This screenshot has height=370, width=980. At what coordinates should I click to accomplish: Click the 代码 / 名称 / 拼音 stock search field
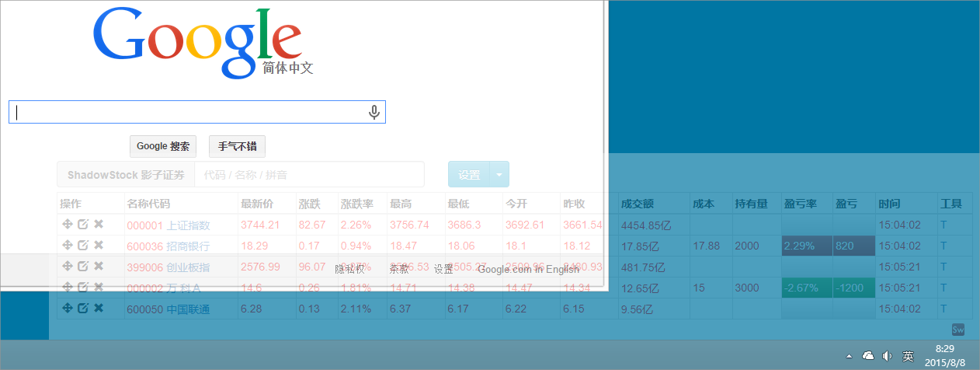pyautogui.click(x=309, y=175)
